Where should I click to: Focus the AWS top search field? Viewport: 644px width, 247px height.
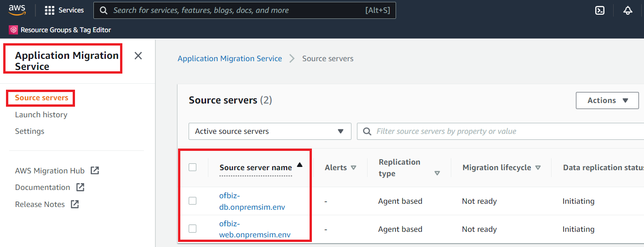tap(244, 10)
